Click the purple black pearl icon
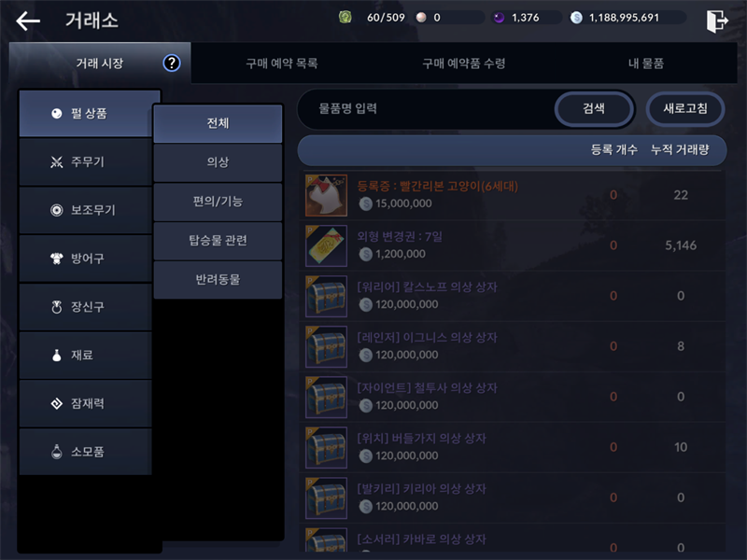The image size is (747, 560). pyautogui.click(x=499, y=18)
